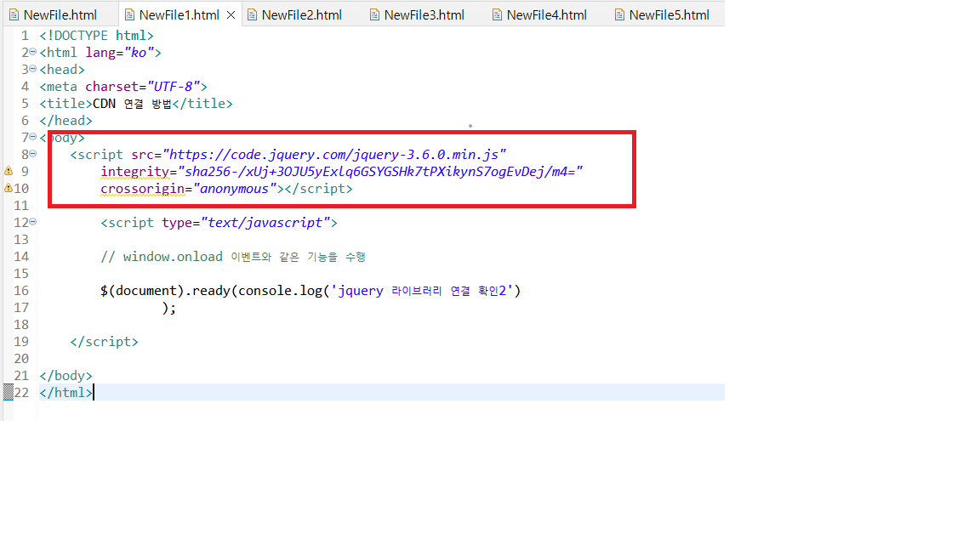Click the NewFile5.html file icon

tap(619, 15)
